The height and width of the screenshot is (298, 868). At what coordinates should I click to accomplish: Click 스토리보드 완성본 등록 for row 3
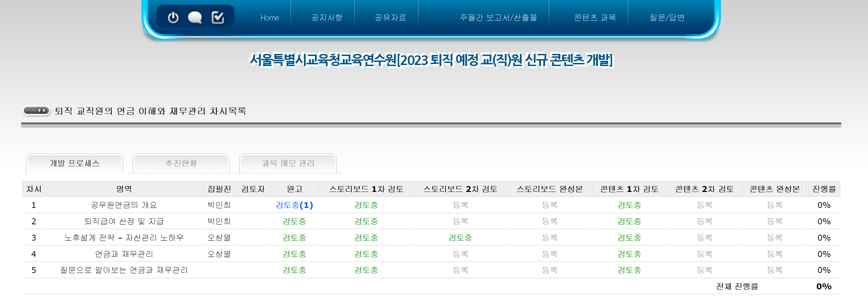coord(550,238)
